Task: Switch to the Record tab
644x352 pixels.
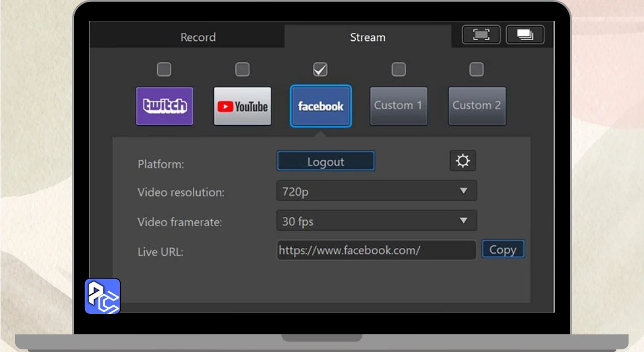Action: click(198, 37)
